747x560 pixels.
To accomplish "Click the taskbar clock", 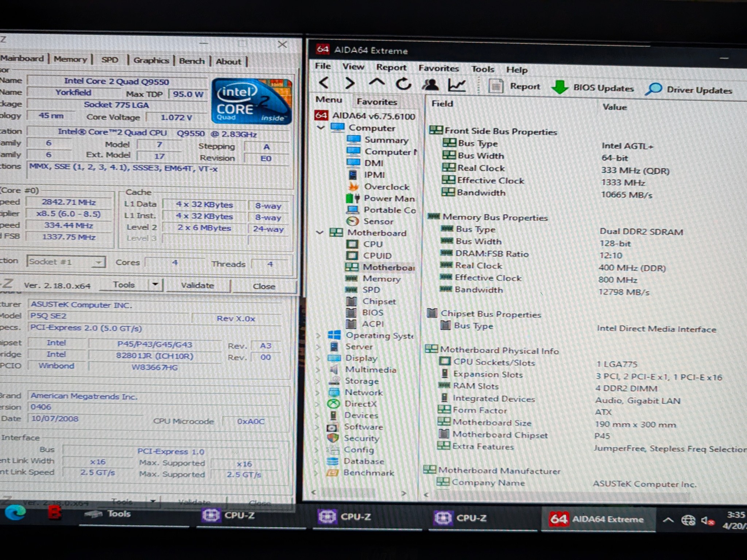I will [735, 520].
